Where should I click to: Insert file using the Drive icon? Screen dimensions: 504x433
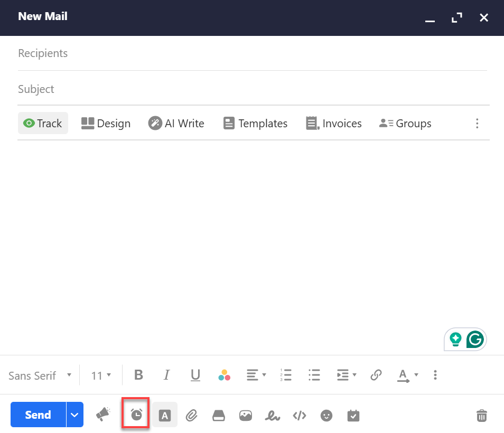[x=219, y=416]
